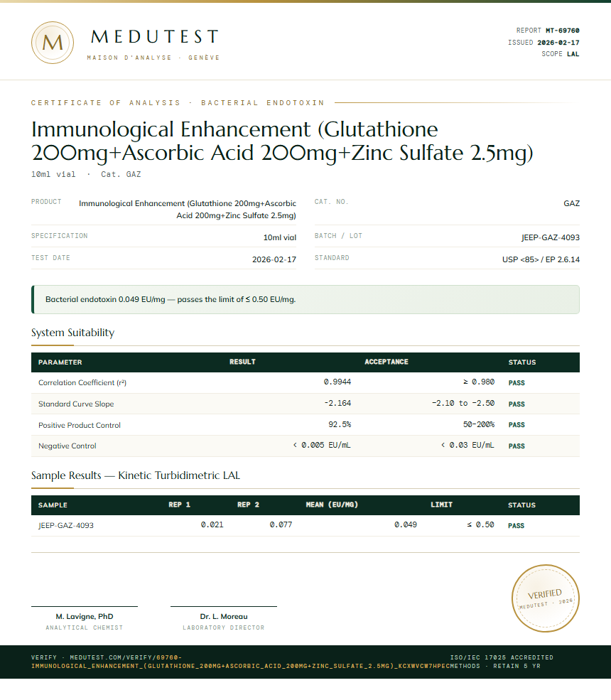
Task: Select the Rep 1 value 0.021
Action: tap(212, 524)
